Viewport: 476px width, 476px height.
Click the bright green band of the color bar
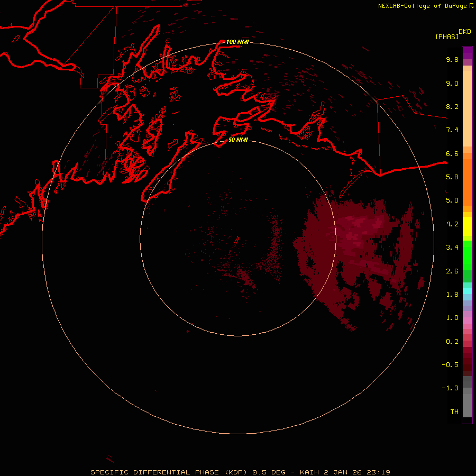(x=467, y=255)
